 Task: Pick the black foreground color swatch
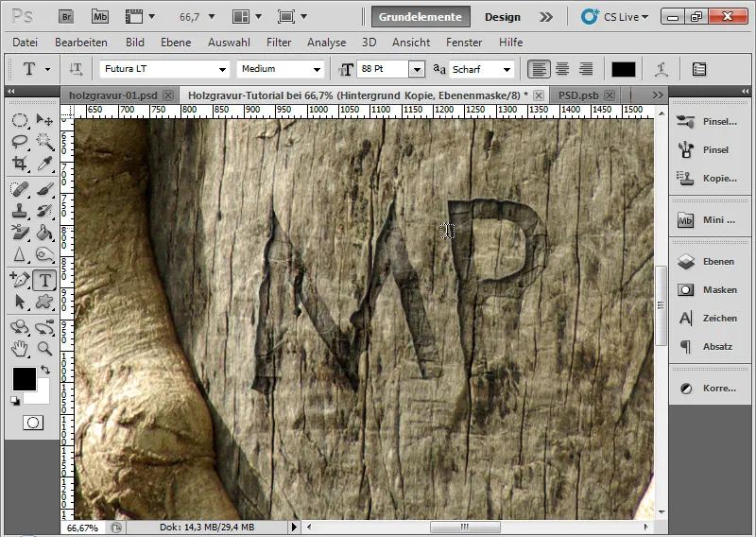pos(25,379)
